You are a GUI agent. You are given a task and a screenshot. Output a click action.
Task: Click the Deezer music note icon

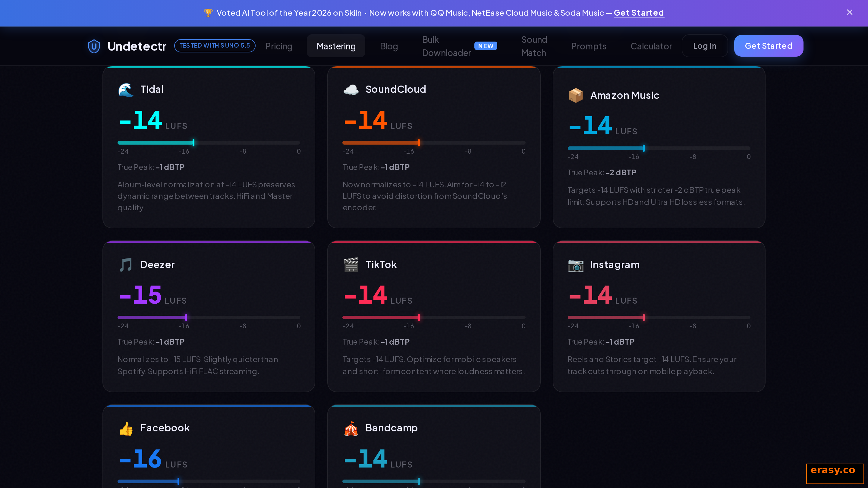tap(126, 265)
